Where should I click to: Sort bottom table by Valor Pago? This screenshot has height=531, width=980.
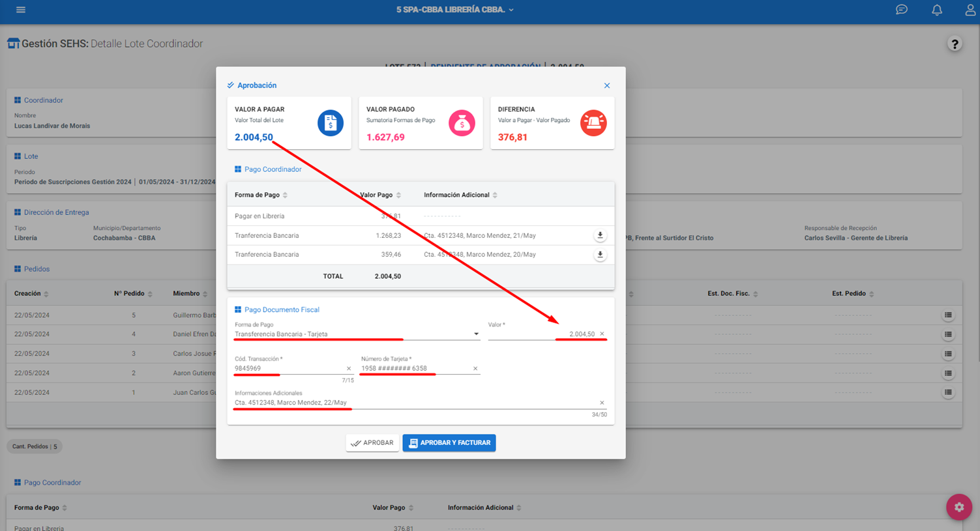(393, 508)
